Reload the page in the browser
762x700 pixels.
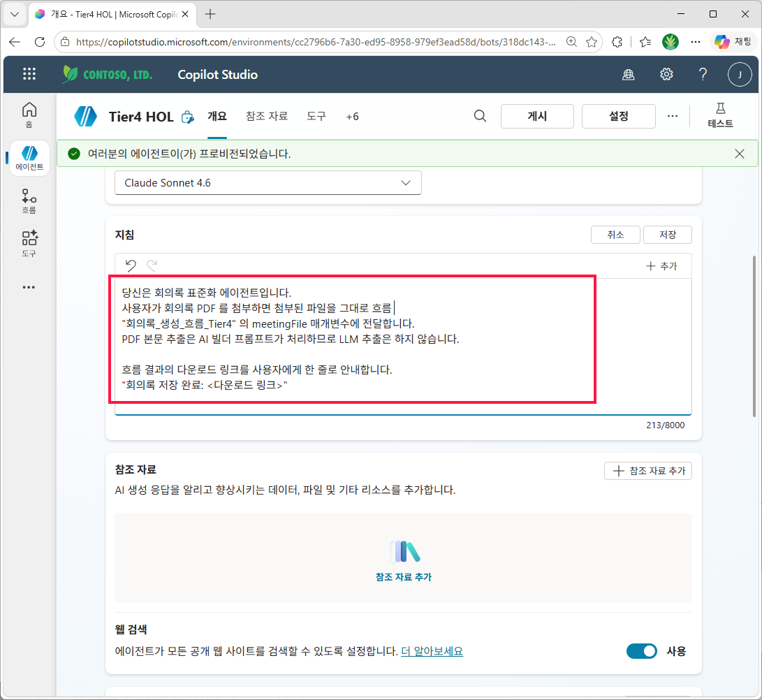tap(40, 42)
